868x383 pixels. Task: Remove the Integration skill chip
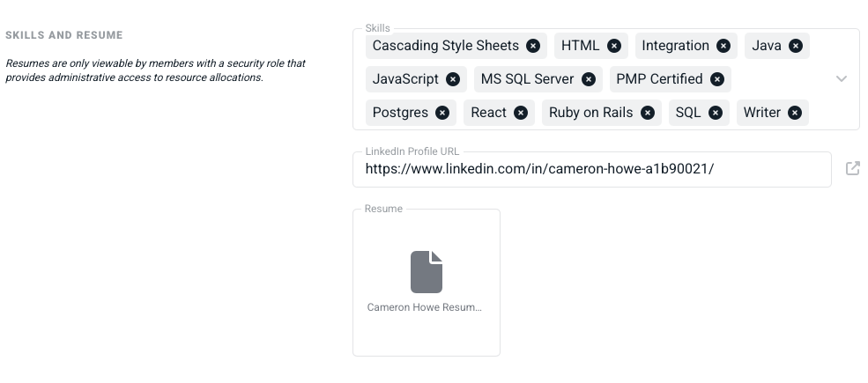pos(723,46)
